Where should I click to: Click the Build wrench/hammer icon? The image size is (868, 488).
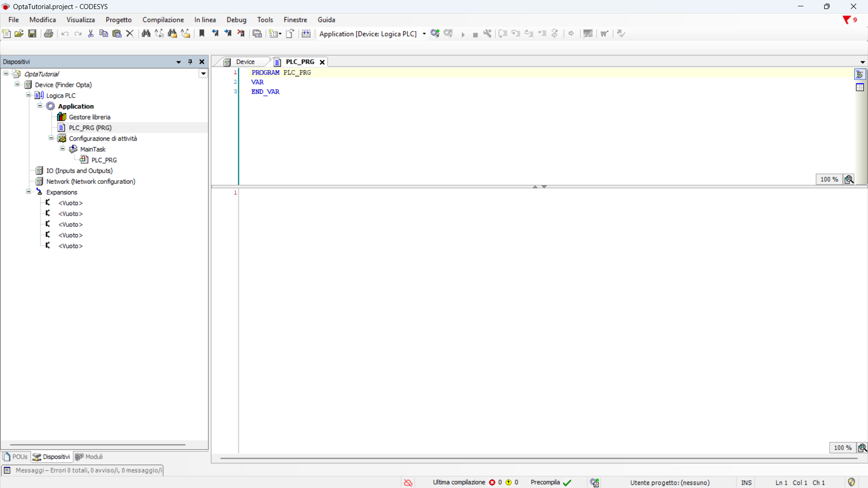[487, 33]
